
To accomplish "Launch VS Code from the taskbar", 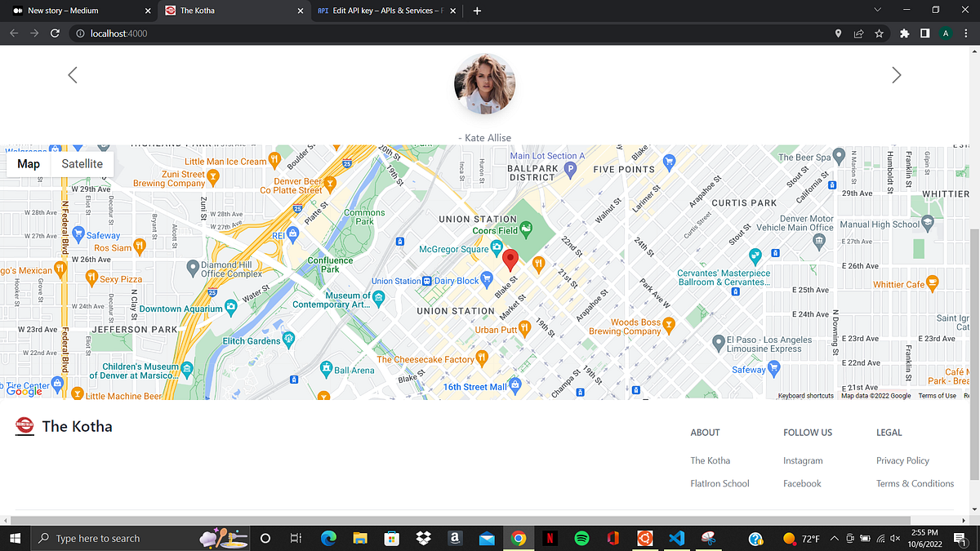I will tap(676, 538).
